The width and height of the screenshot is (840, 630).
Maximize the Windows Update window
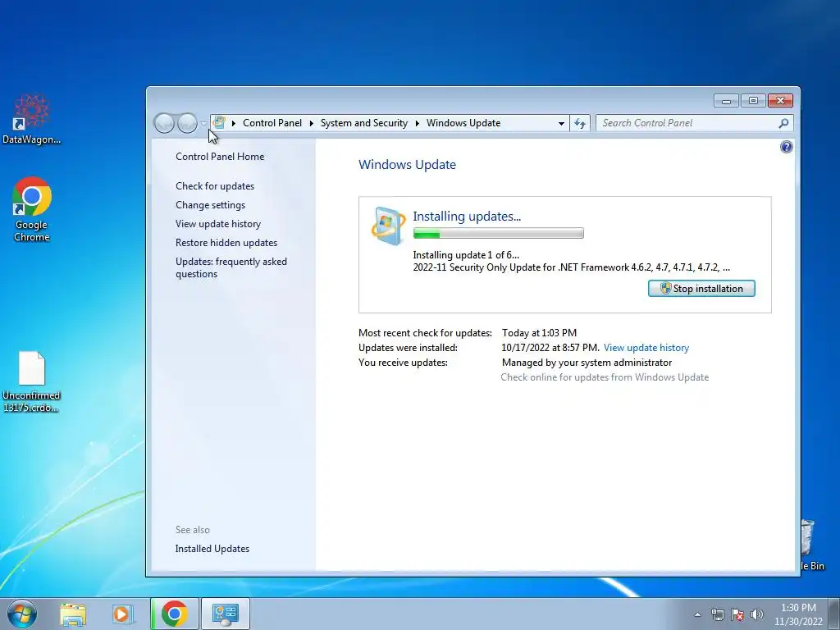[x=753, y=101]
